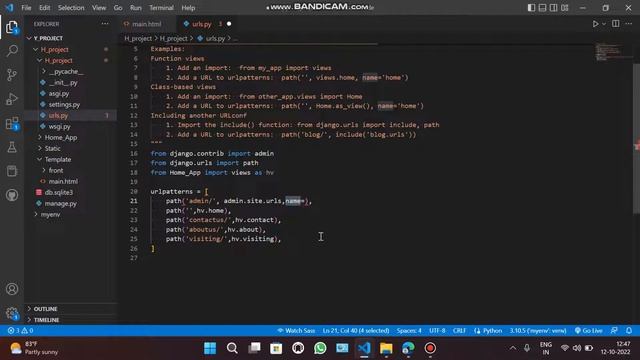
Task: Expand the front folder
Action: 56,171
